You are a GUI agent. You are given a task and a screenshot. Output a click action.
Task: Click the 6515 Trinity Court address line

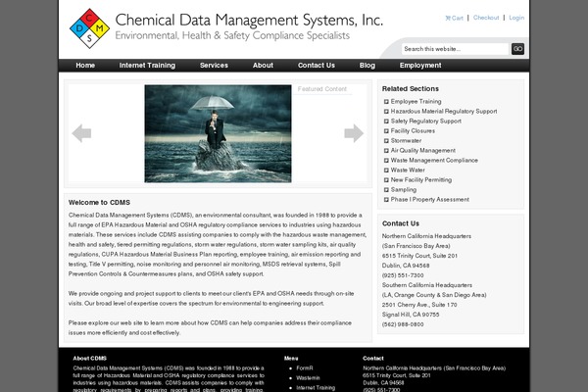click(x=419, y=256)
